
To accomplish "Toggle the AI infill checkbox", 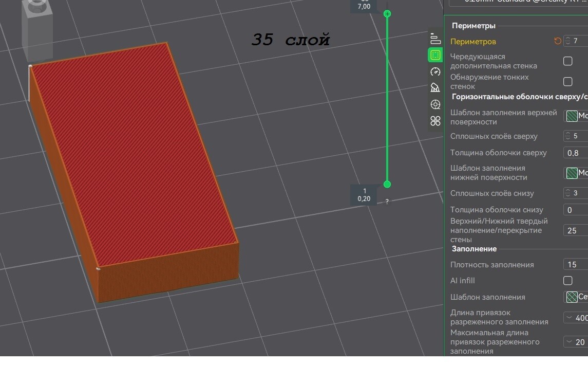I will 568,281.
